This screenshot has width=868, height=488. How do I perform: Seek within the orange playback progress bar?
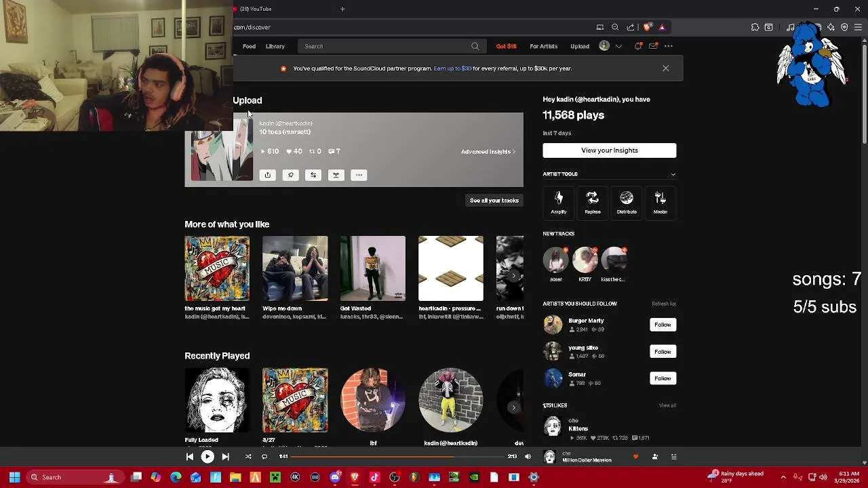click(x=399, y=457)
